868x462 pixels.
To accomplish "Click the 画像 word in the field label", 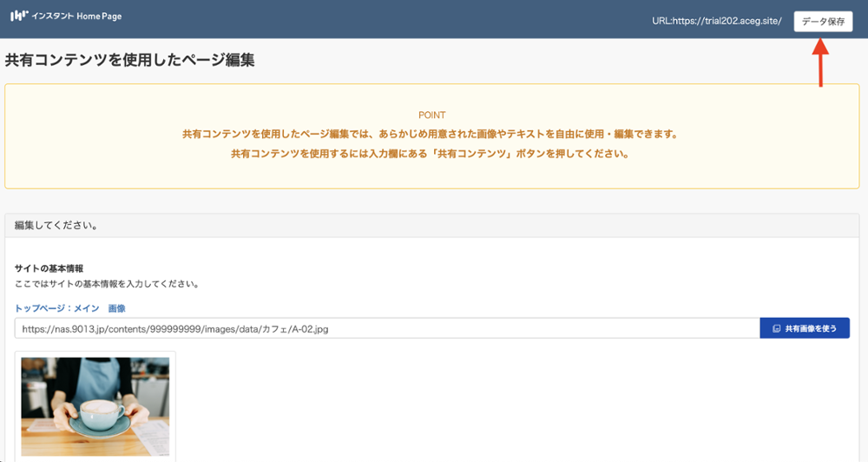I will tap(117, 308).
